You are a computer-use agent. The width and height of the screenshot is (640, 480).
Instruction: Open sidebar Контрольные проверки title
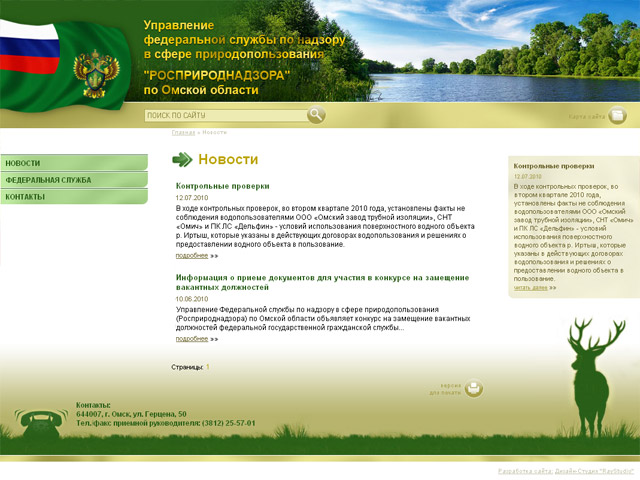pyautogui.click(x=554, y=166)
